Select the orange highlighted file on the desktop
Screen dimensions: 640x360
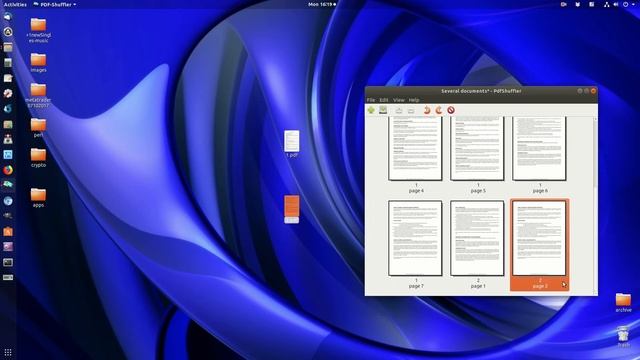click(x=291, y=209)
